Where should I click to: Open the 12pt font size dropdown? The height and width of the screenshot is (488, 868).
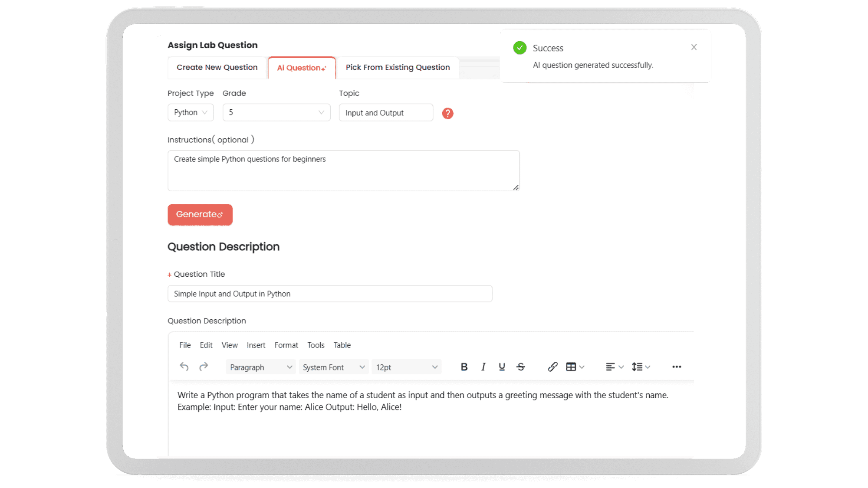[x=406, y=367]
